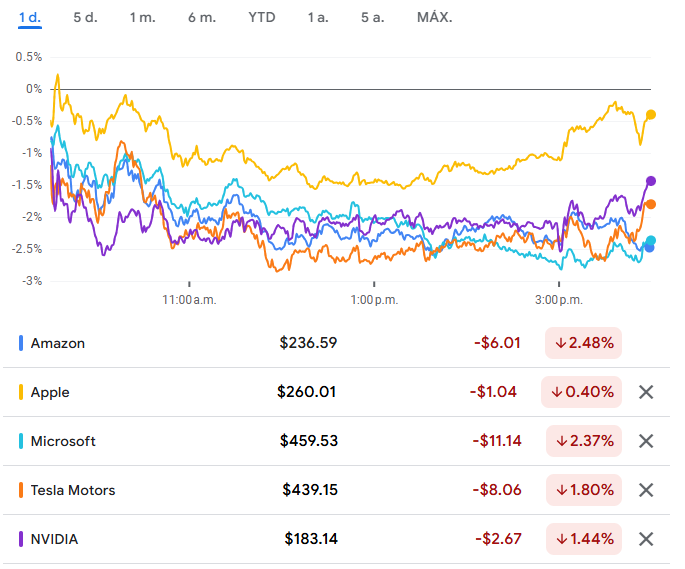Switch to the 5 d. range tab
Image resolution: width=685 pixels, height=569 pixels.
[85, 17]
